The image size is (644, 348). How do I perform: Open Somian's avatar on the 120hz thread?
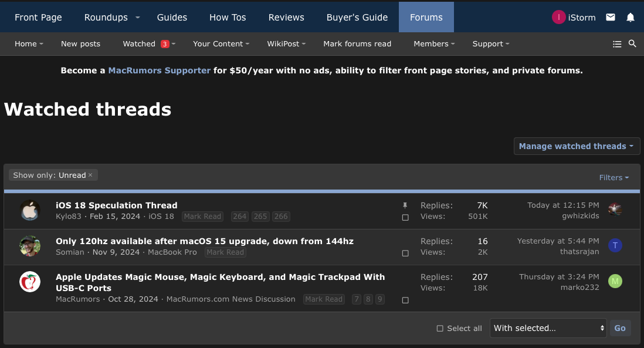(x=30, y=246)
